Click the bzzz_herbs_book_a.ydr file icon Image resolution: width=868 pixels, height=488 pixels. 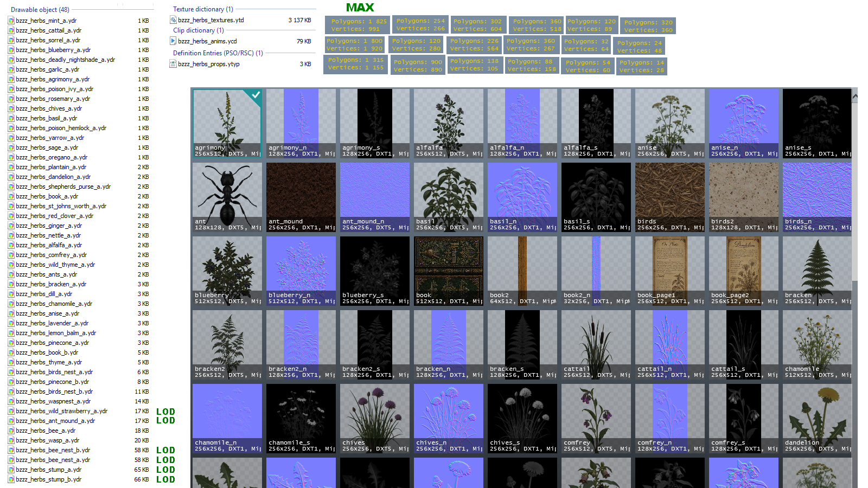click(11, 196)
